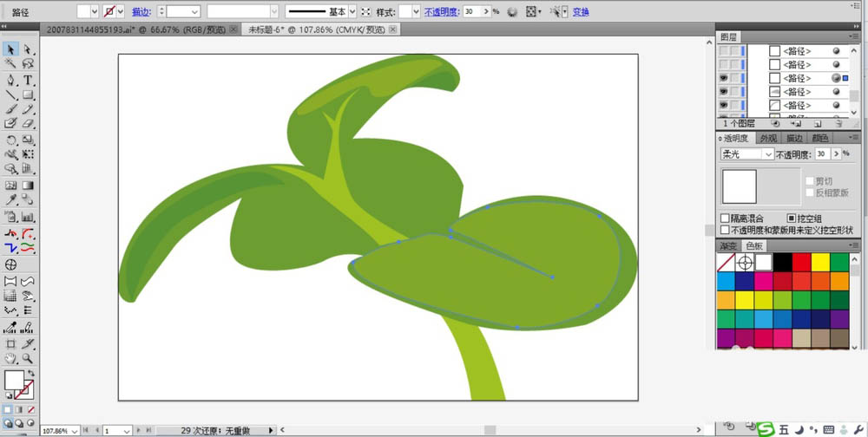The height and width of the screenshot is (437, 868).
Task: Pick the red swatch in Swatches panel
Action: pos(801,262)
